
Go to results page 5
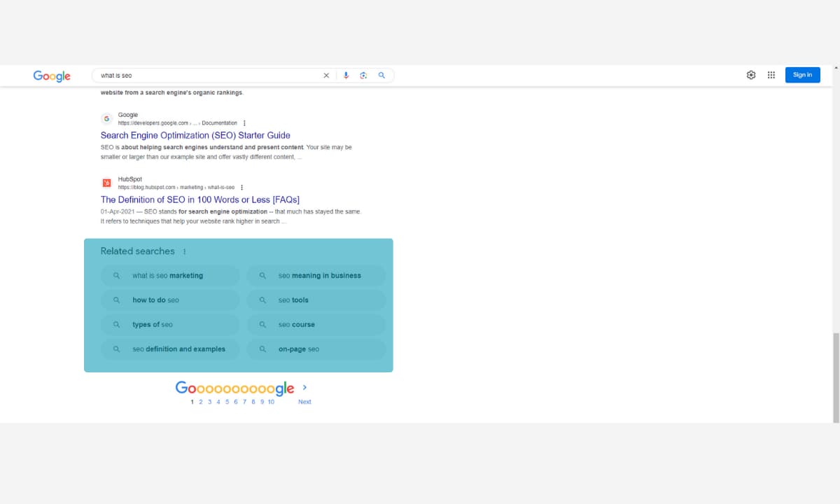coord(227,402)
